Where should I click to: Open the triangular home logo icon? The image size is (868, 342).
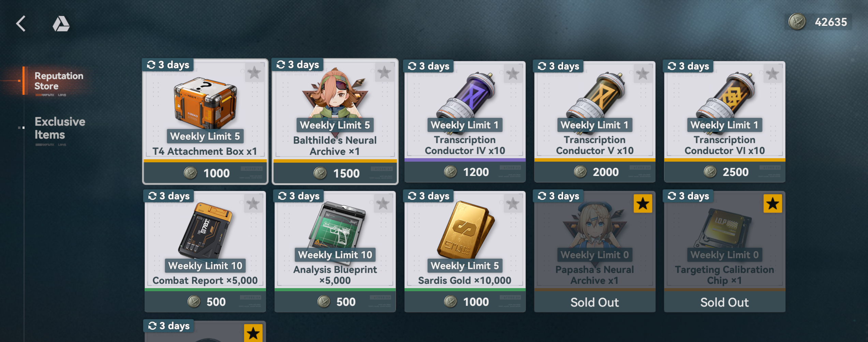[61, 24]
